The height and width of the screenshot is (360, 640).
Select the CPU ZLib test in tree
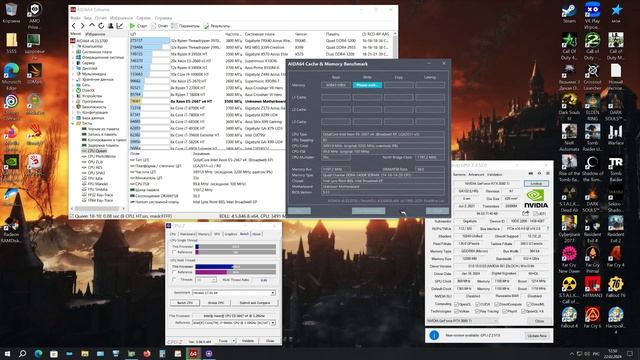pyautogui.click(x=95, y=162)
